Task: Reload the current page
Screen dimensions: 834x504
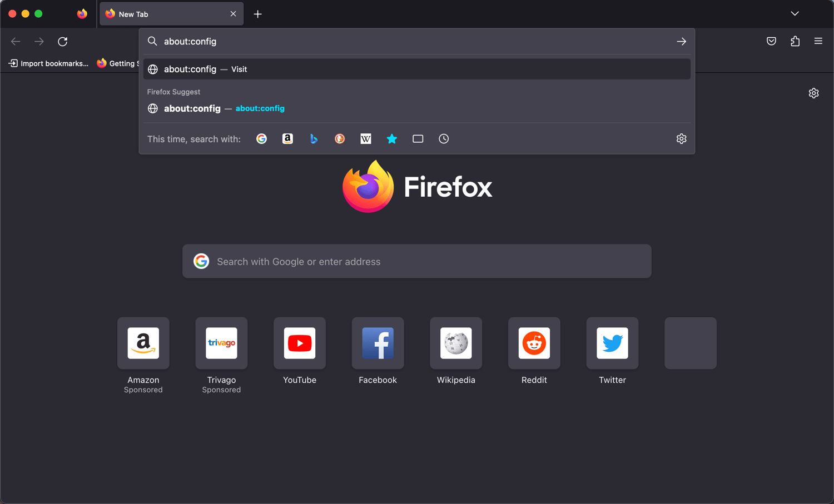Action: pyautogui.click(x=63, y=42)
